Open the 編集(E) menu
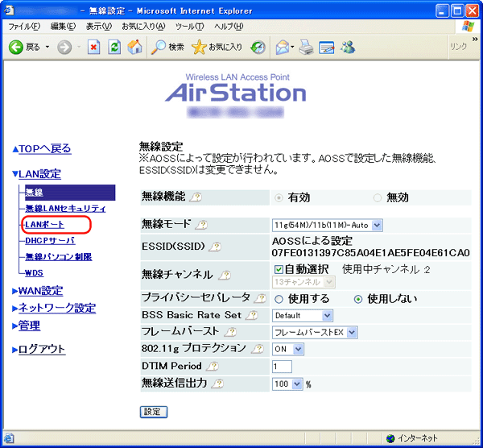This screenshot has width=483, height=448. [63, 27]
